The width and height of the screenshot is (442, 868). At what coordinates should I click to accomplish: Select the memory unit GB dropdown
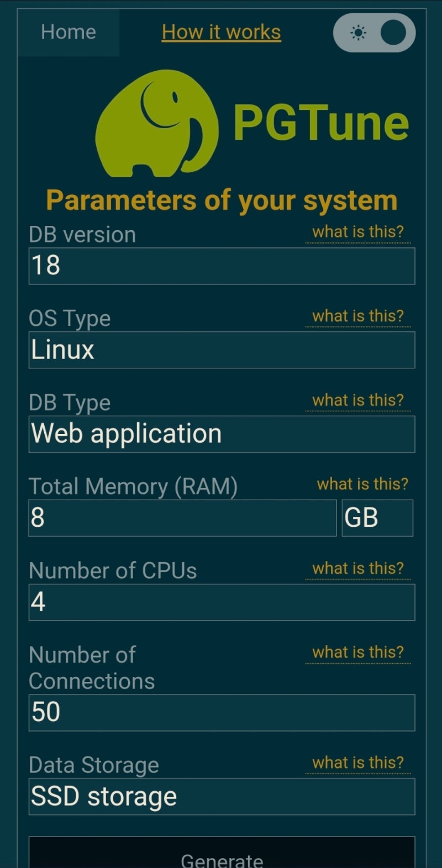tap(377, 518)
